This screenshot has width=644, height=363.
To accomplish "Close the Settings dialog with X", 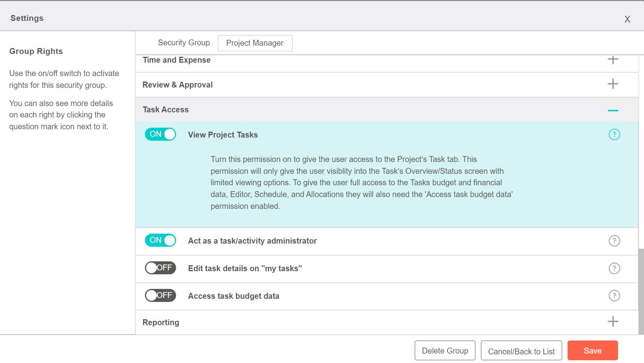I will click(627, 19).
